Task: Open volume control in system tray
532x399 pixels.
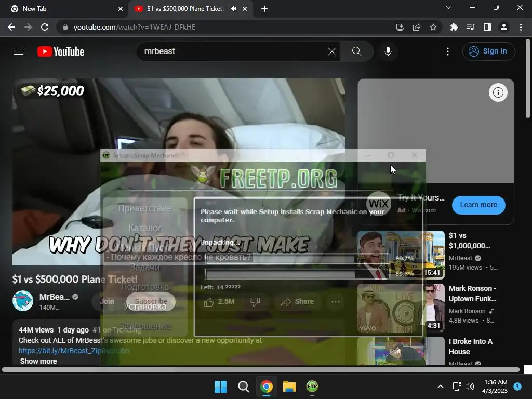Action: coord(470,387)
